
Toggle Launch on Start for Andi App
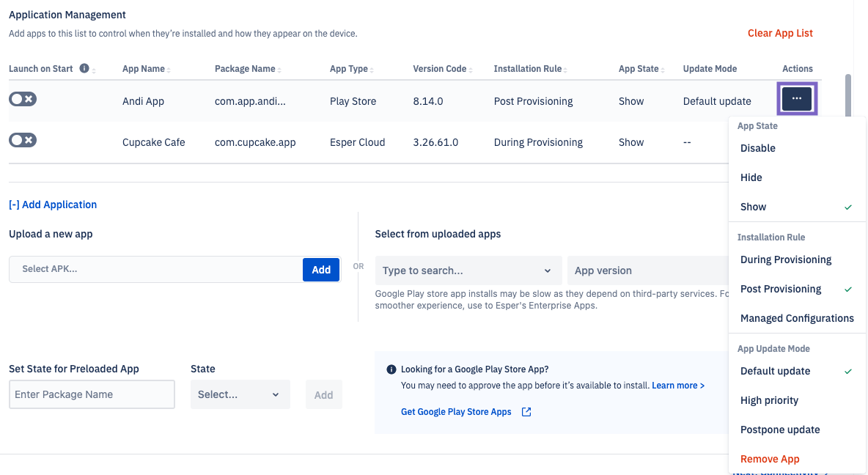click(23, 99)
